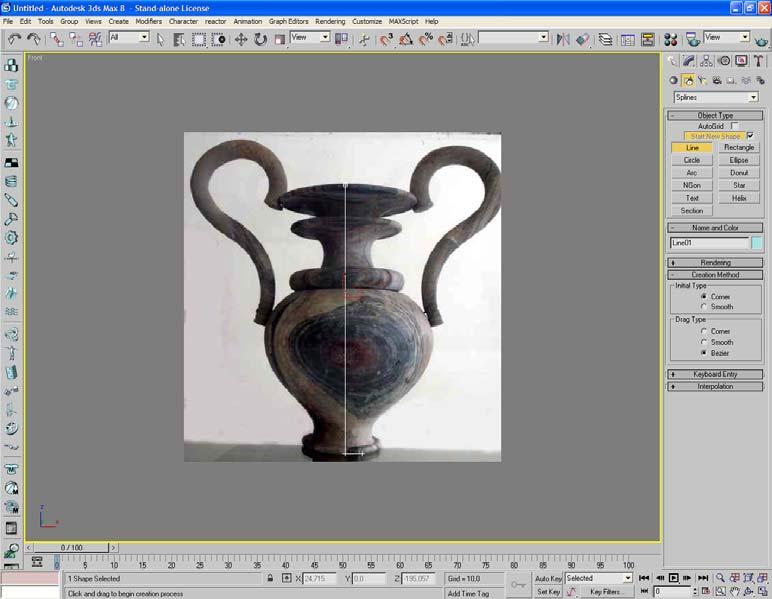Screen dimensions: 772x599
Task: Select Drag Type Bezier radio button
Action: click(x=704, y=353)
